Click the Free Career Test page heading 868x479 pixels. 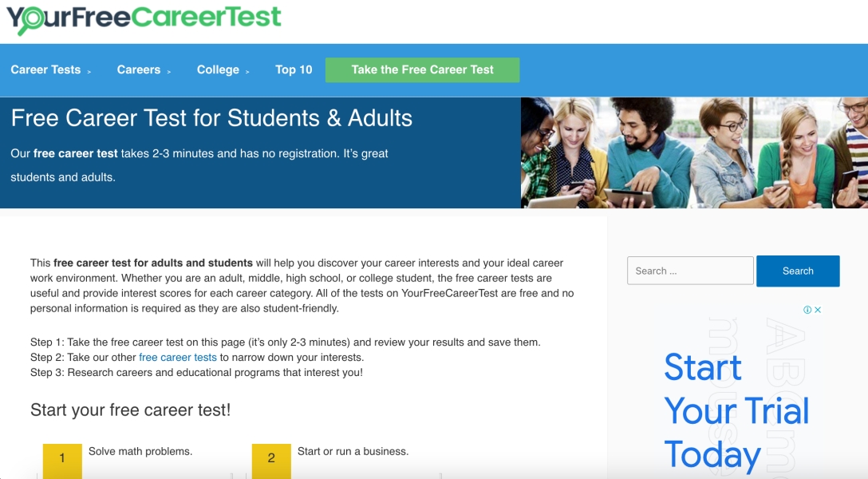211,118
